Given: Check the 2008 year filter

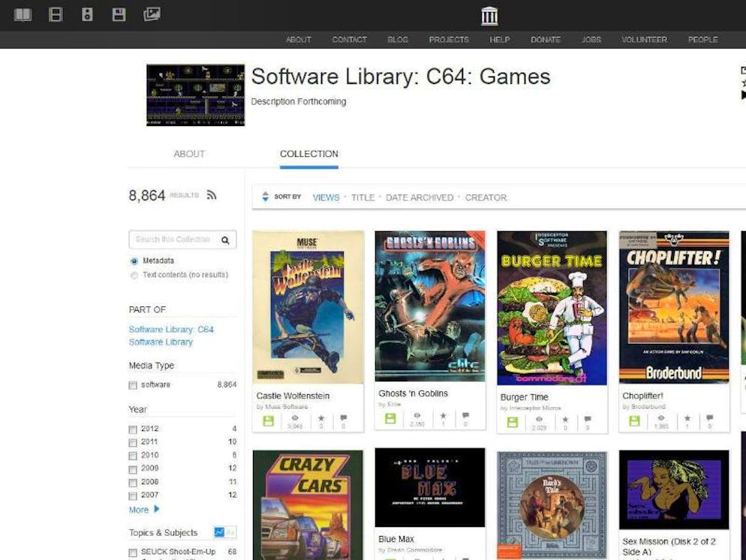Looking at the screenshot, I should click(x=133, y=483).
